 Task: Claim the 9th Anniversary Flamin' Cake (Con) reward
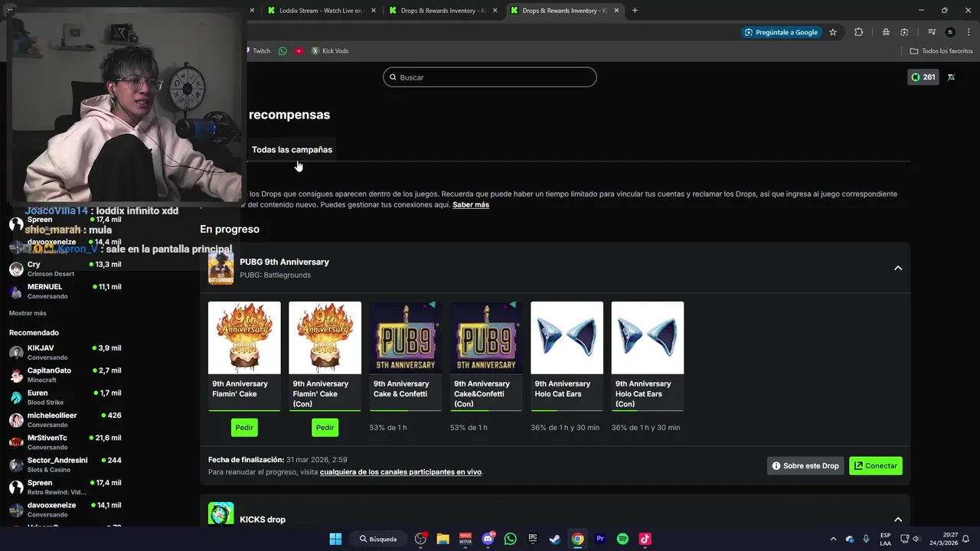[325, 428]
